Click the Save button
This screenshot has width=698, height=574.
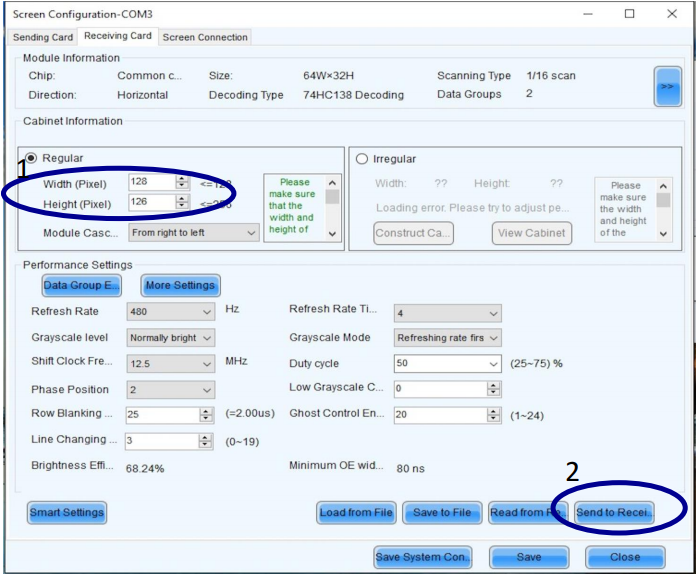[529, 557]
